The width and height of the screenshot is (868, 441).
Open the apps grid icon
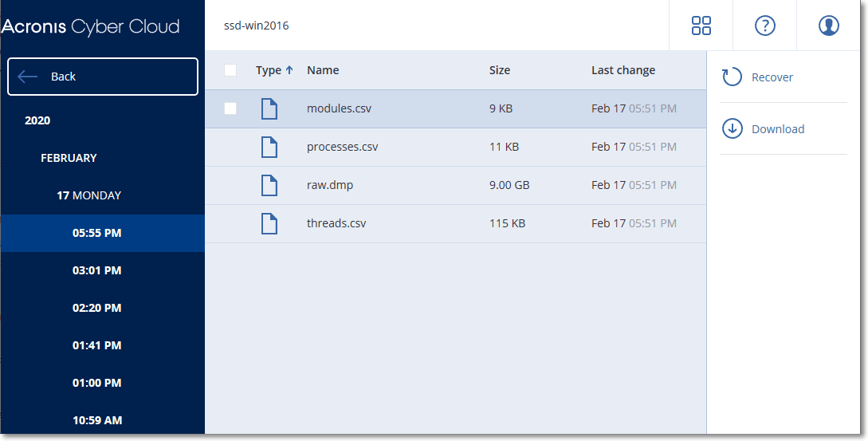[x=701, y=26]
